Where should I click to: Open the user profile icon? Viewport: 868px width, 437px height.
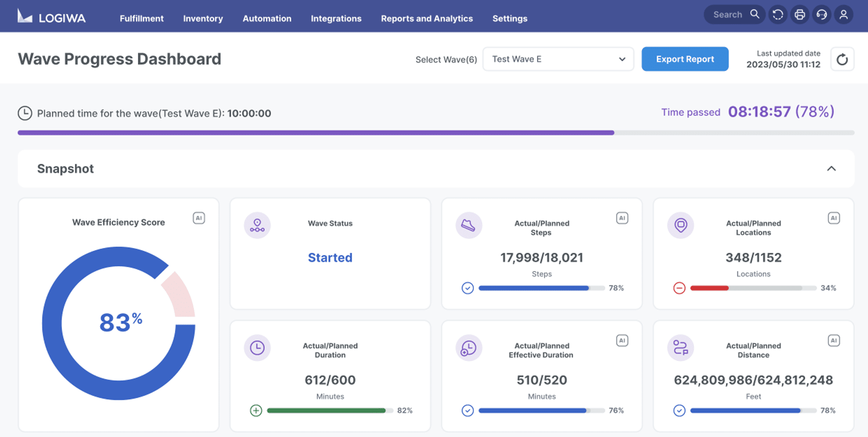pyautogui.click(x=844, y=14)
